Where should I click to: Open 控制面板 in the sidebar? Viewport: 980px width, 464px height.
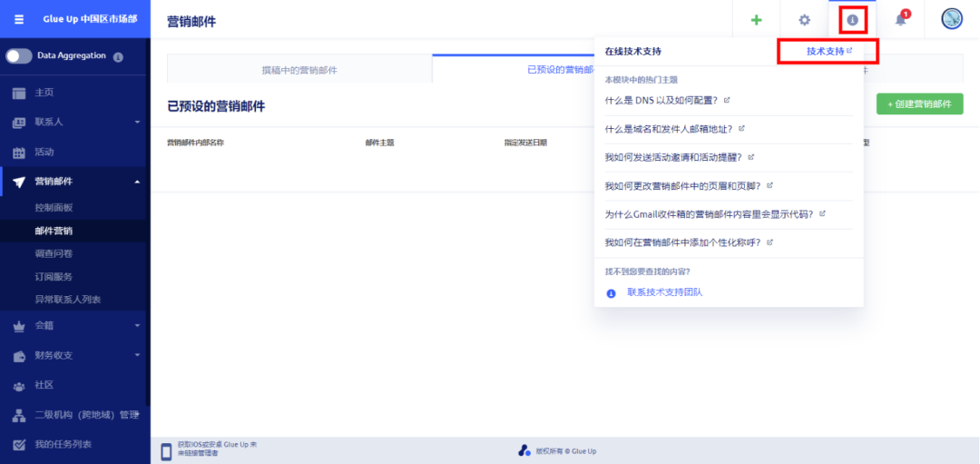point(54,208)
